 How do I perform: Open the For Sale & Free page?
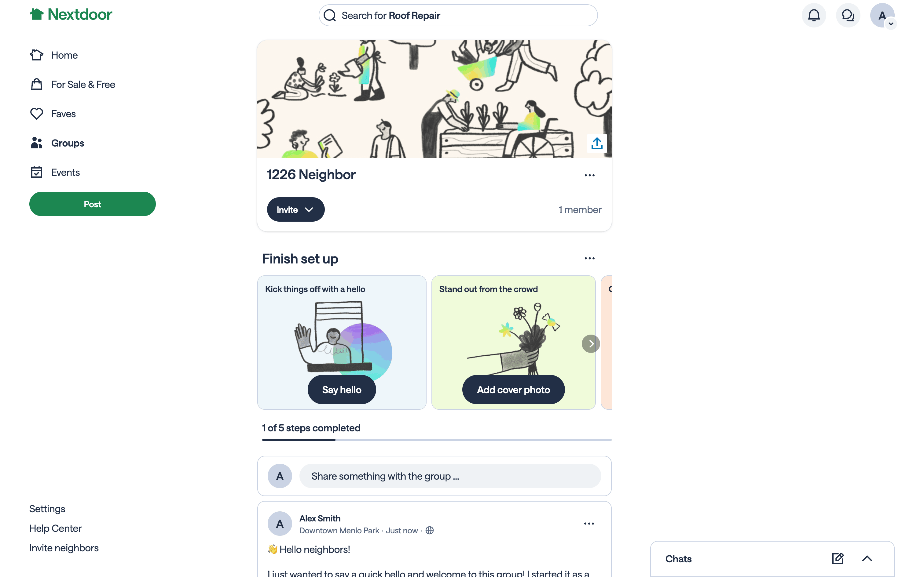pos(83,84)
